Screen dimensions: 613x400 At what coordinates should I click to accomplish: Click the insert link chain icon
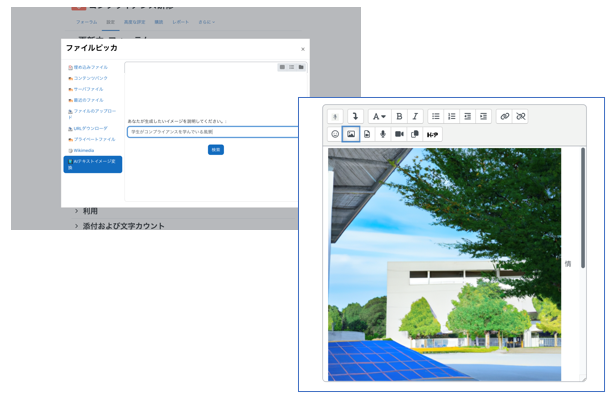[504, 116]
